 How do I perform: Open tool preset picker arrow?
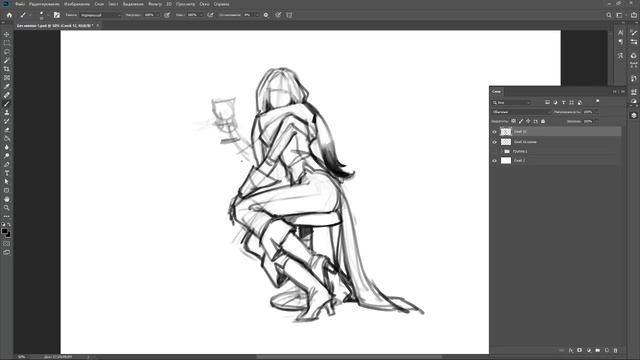(30, 15)
